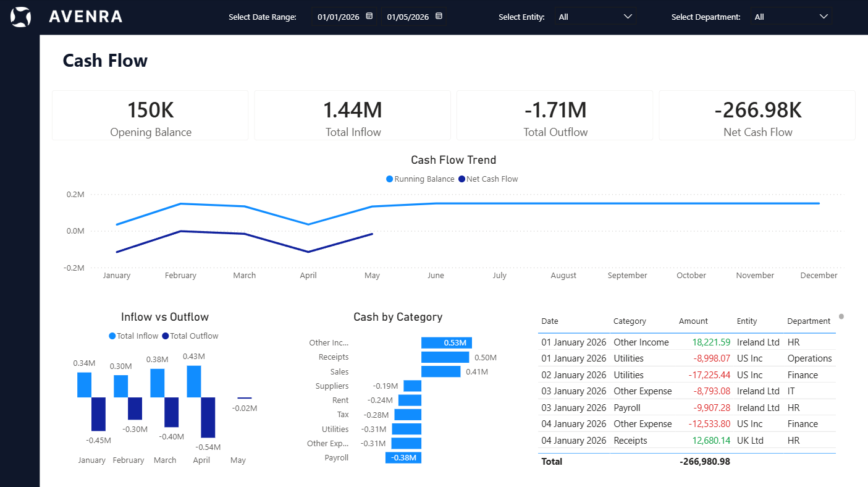Open the start date calendar picker icon

[369, 17]
